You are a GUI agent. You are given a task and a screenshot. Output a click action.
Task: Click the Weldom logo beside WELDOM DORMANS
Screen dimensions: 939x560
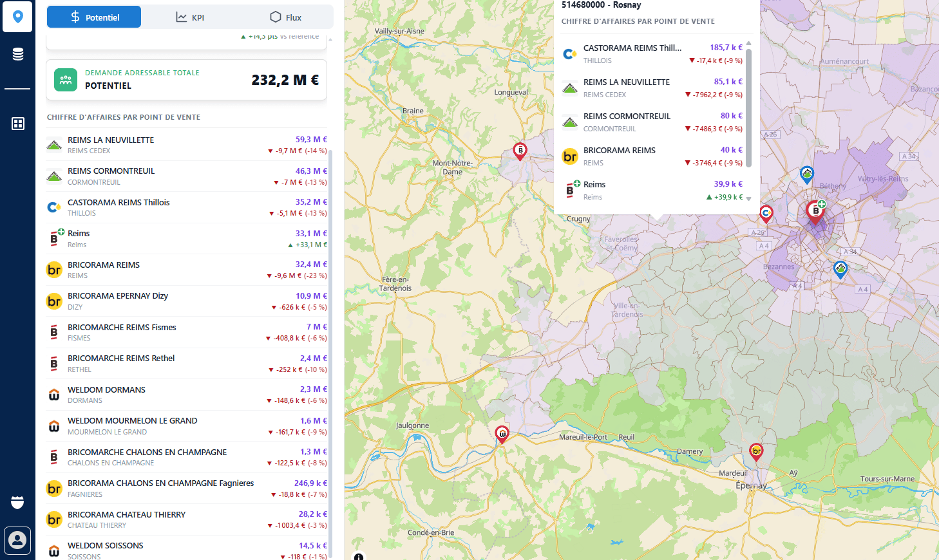coord(54,395)
